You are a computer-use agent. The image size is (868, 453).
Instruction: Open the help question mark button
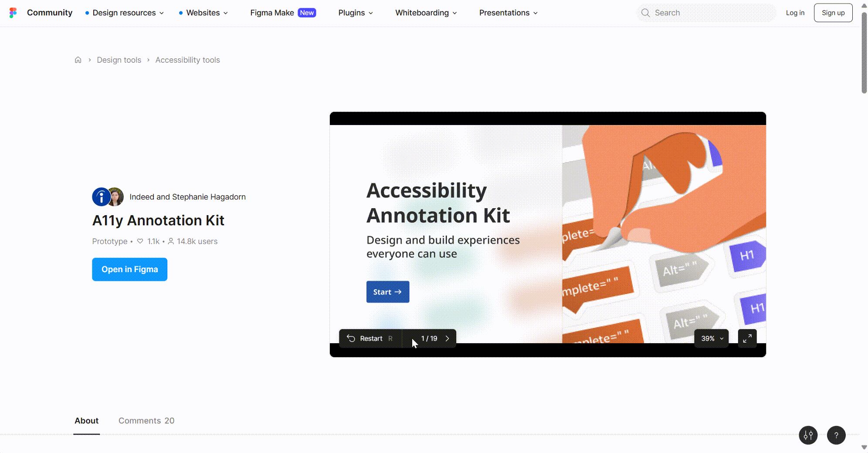(836, 435)
